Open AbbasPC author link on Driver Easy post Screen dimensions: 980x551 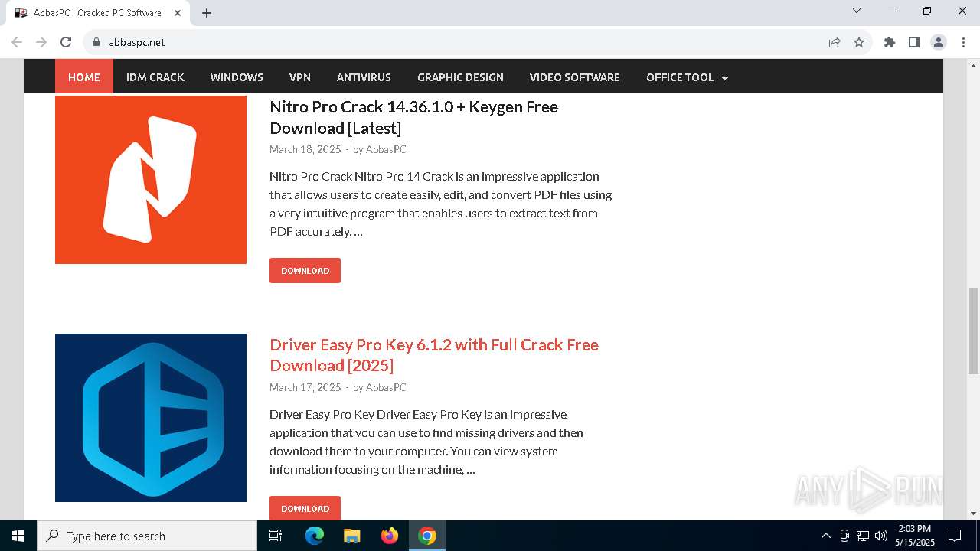(x=386, y=387)
